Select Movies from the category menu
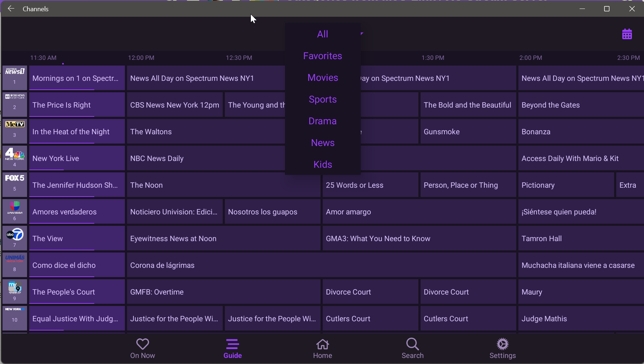 tap(322, 77)
